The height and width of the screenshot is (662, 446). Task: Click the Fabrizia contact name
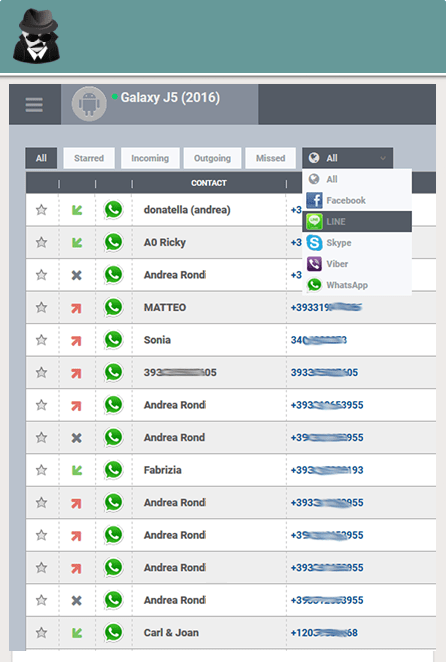(163, 470)
